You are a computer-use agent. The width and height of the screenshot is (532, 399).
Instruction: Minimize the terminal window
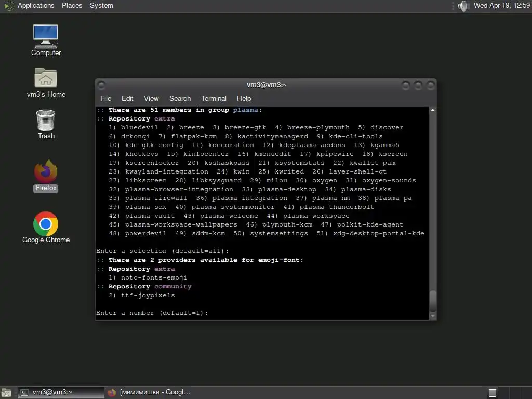(405, 85)
